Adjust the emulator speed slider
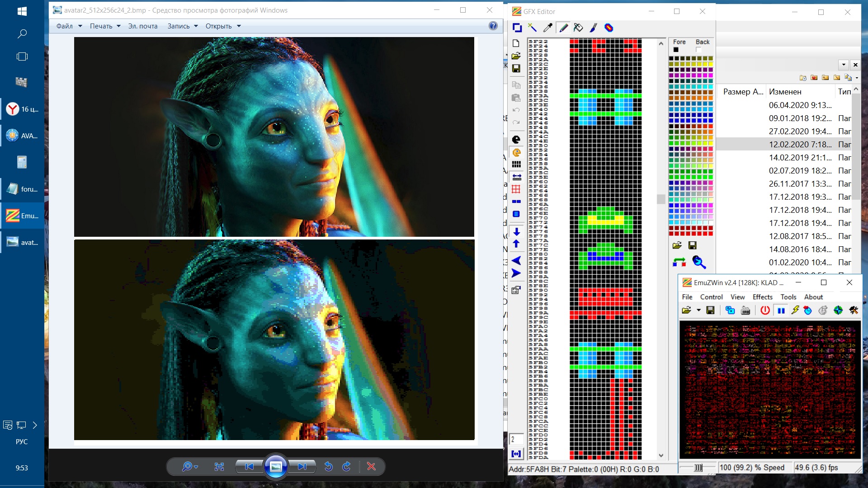The image size is (868, 488). tap(698, 468)
